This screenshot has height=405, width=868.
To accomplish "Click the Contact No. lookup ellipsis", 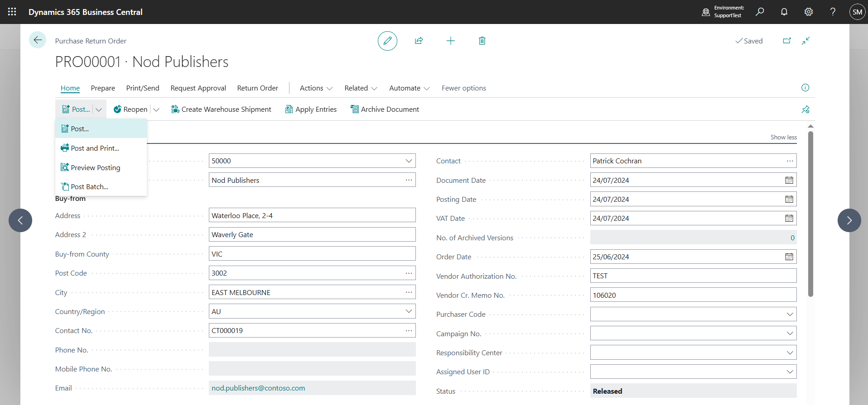I will coord(409,330).
